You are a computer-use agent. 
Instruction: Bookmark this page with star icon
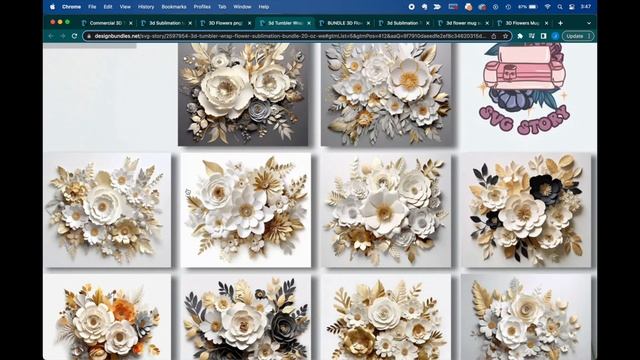coord(505,36)
